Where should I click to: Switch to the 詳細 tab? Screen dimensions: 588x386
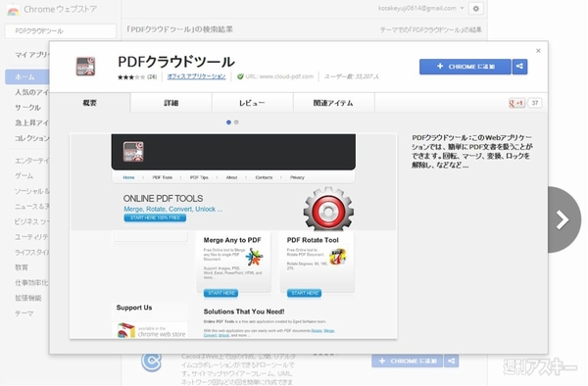171,103
